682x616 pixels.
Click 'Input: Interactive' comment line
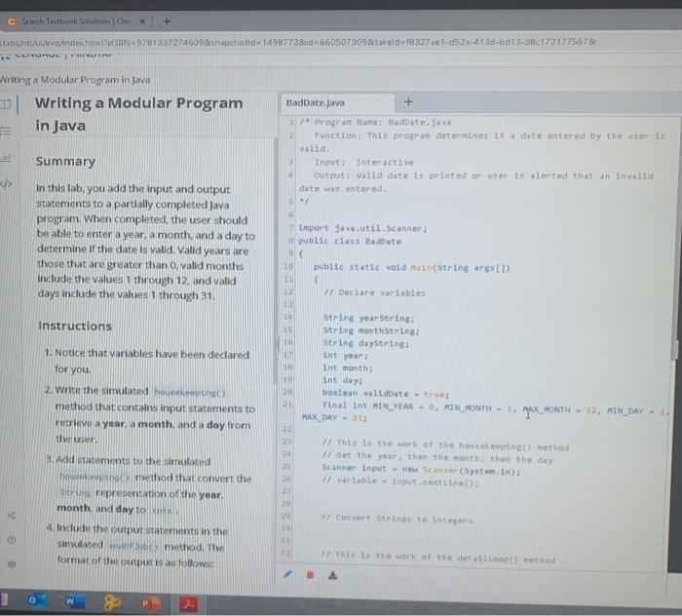[364, 162]
